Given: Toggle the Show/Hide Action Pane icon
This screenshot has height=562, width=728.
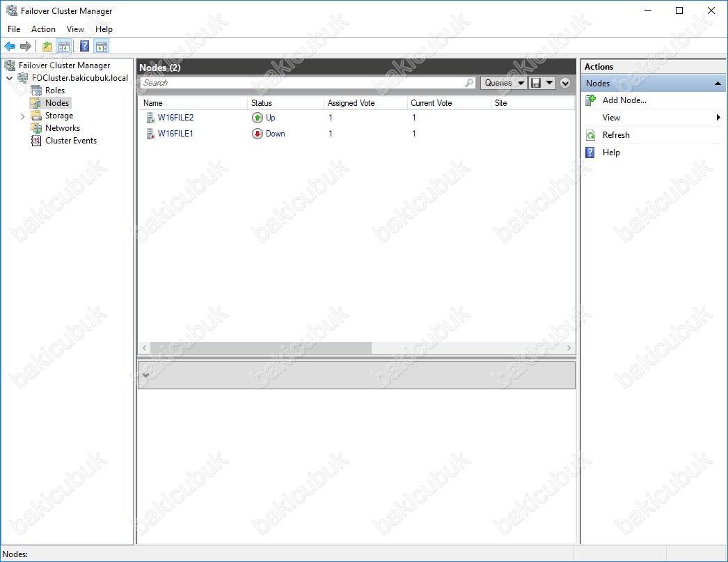Looking at the screenshot, I should click(x=102, y=47).
